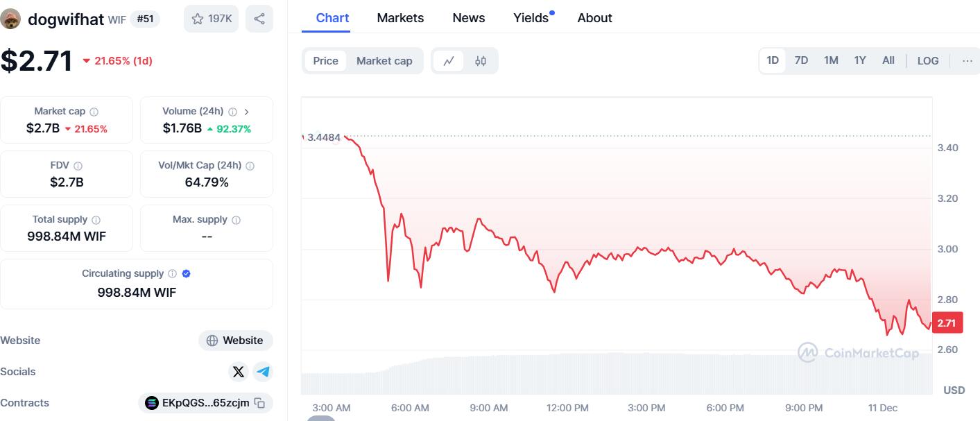Switch to line chart view icon
Image resolution: width=980 pixels, height=421 pixels.
coord(449,61)
